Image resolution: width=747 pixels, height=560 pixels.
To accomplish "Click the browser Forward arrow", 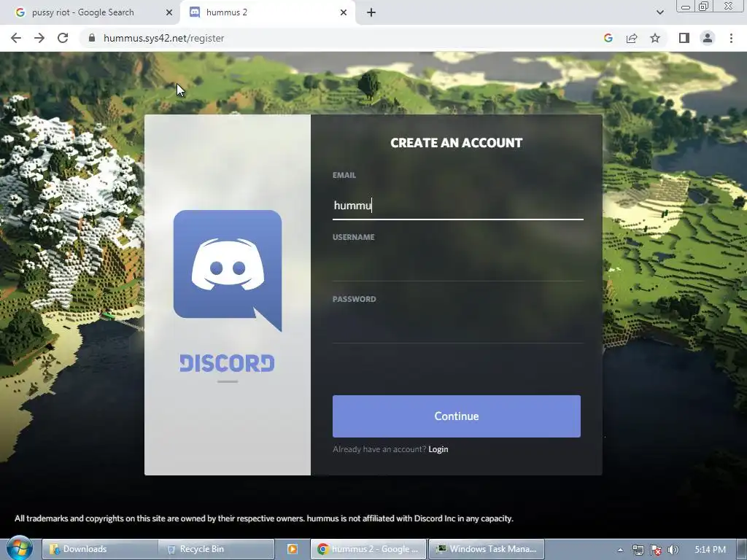I will [39, 38].
